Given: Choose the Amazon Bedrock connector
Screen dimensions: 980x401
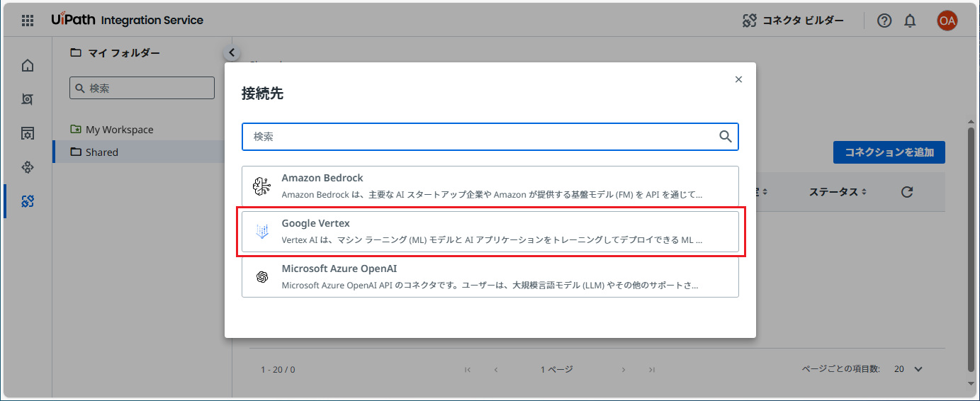Looking at the screenshot, I should (x=490, y=186).
